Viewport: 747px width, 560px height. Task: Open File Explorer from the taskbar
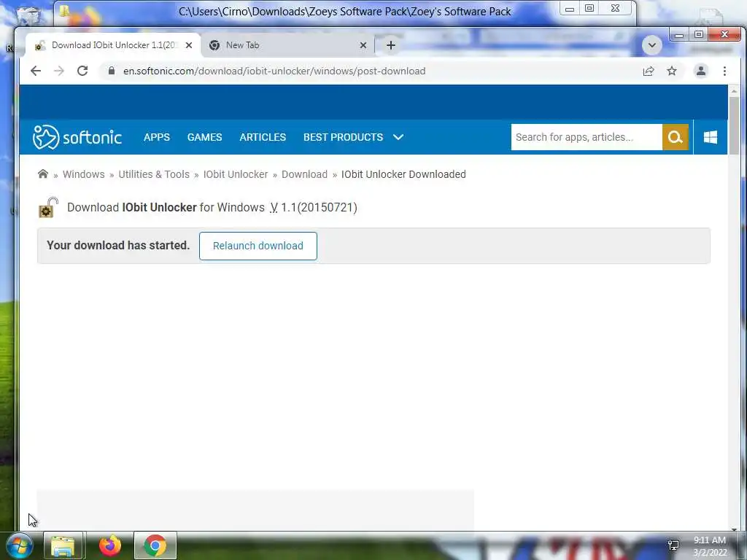coord(63,545)
